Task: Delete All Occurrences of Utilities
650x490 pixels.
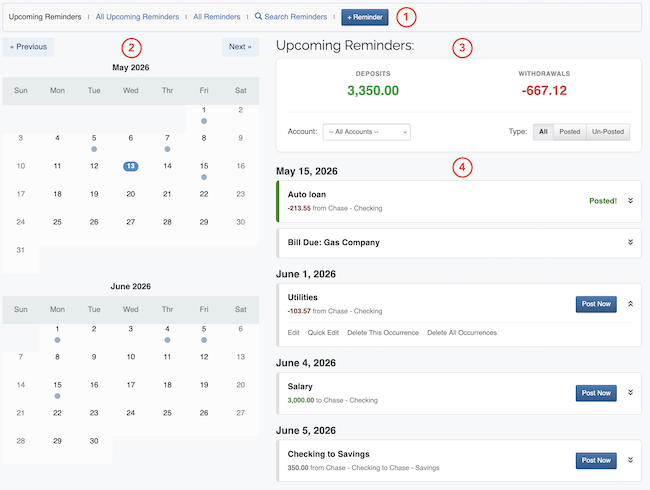Action: click(462, 332)
